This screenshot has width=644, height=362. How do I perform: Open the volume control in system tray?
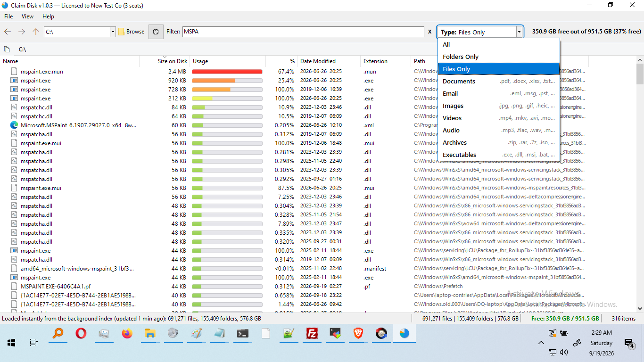564,352
